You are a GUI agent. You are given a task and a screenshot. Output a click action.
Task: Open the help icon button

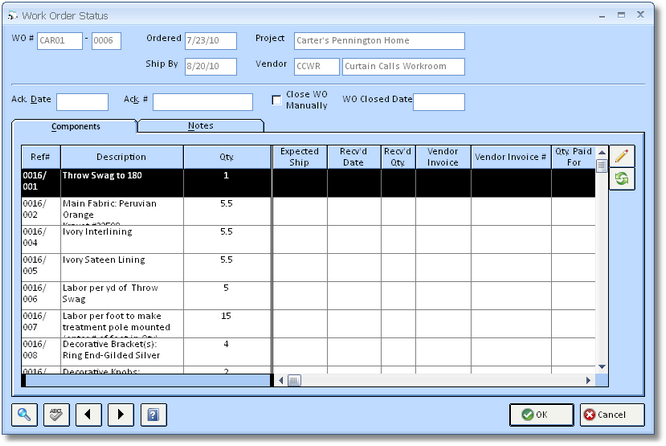[x=153, y=414]
